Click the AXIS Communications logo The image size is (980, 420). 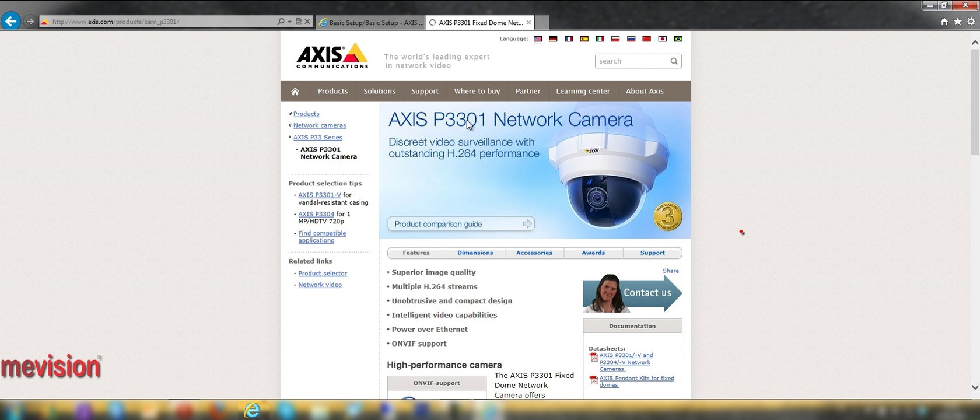pos(332,56)
